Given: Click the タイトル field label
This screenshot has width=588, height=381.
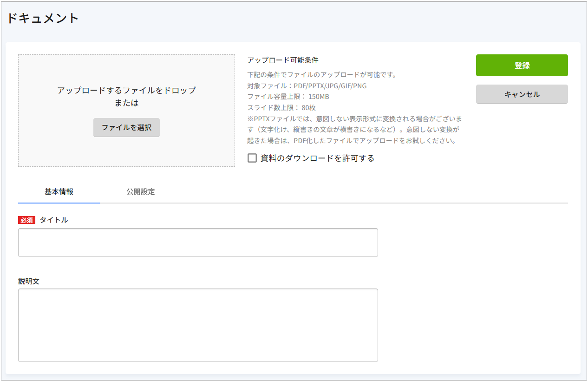Looking at the screenshot, I should coord(54,220).
